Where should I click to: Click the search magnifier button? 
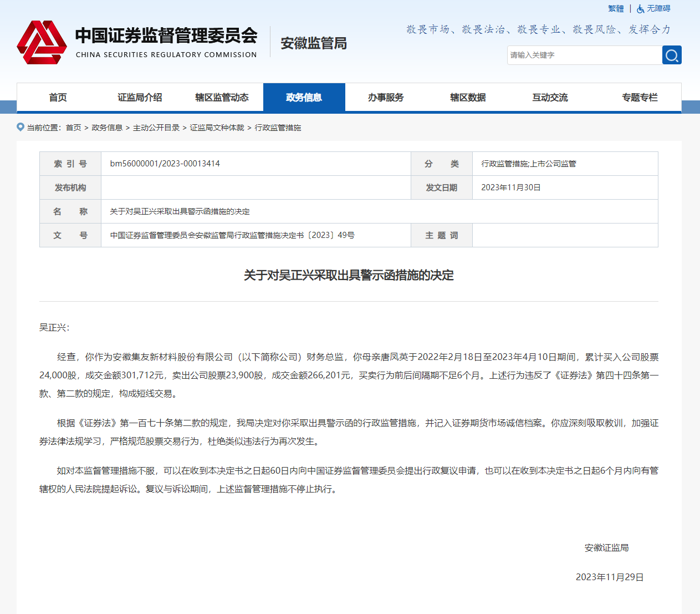[x=672, y=55]
